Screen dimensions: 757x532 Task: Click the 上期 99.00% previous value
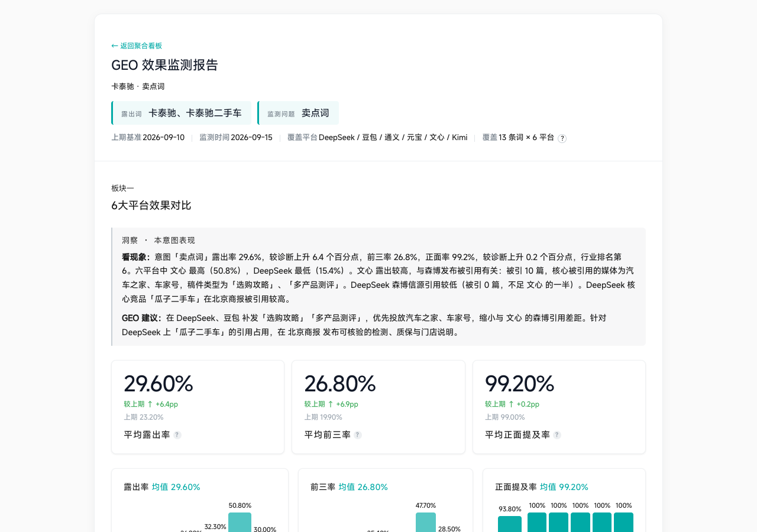505,417
